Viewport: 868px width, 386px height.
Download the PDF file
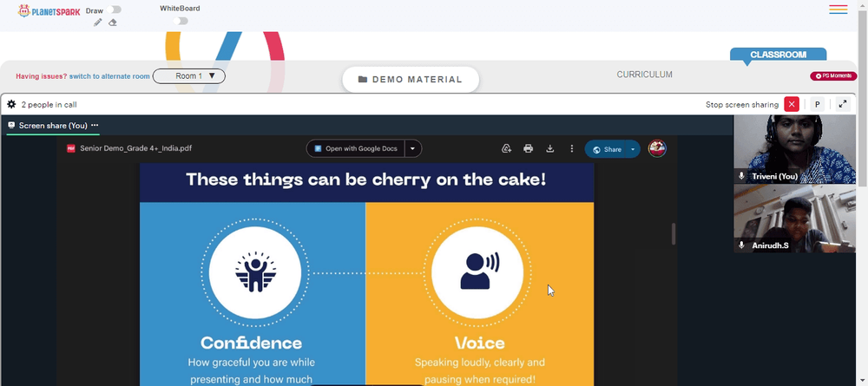pos(549,148)
